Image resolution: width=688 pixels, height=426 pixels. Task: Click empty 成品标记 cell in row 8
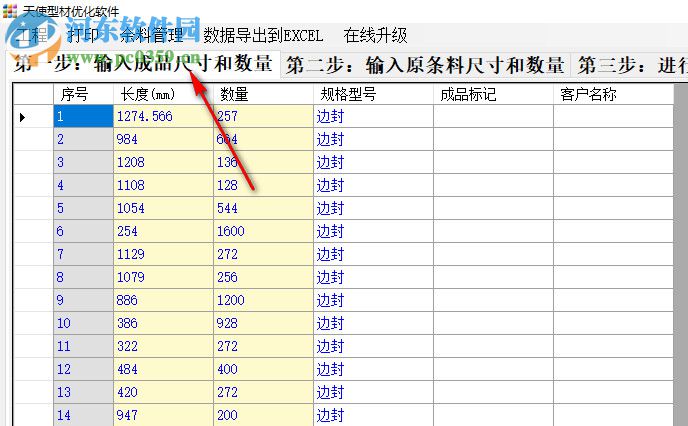493,277
